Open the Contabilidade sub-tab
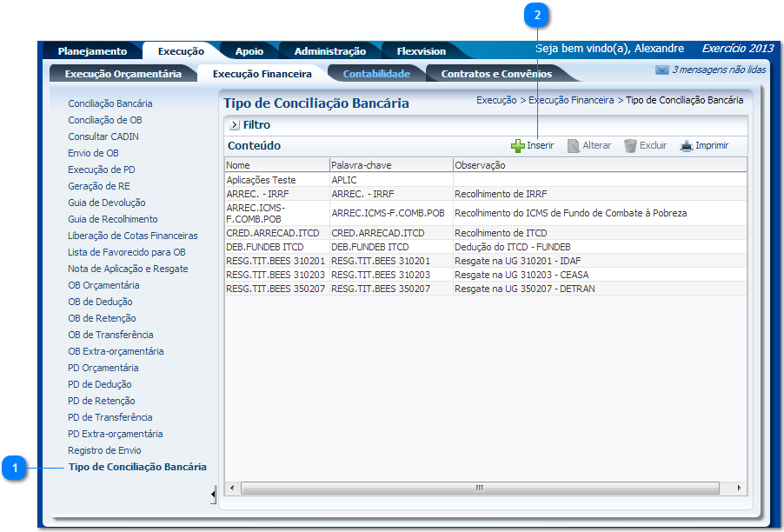Image resolution: width=784 pixels, height=532 pixels. pos(375,74)
